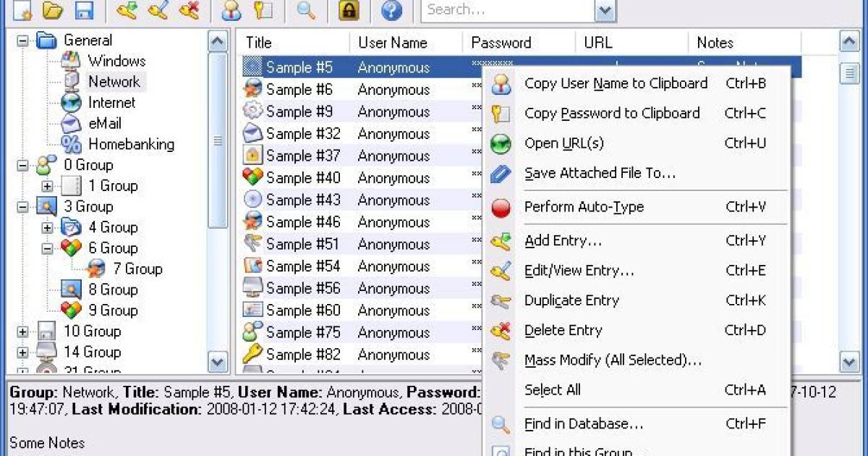
Task: Click entry list scroll up arrow
Action: 849,41
